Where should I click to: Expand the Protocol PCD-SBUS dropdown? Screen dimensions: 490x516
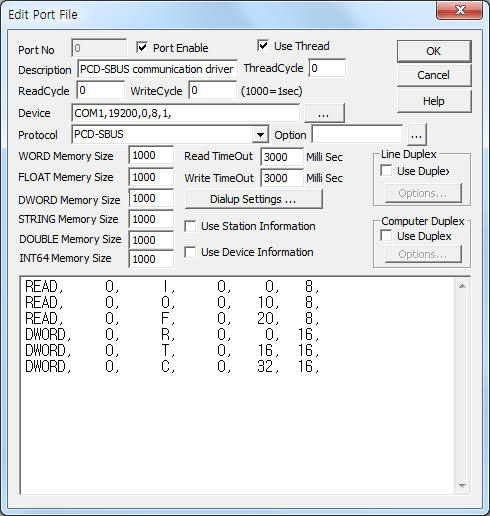[260, 135]
